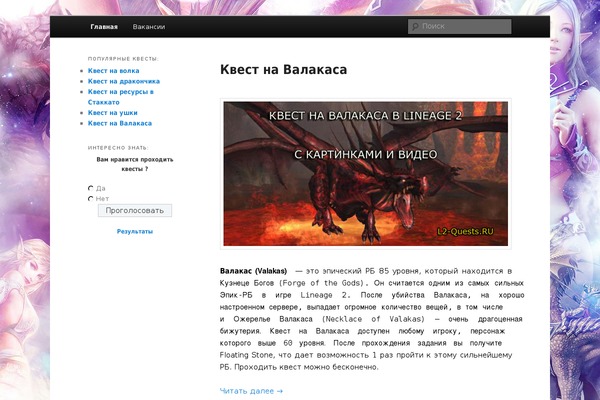Click the Valakas dragon banner image

[x=366, y=174]
